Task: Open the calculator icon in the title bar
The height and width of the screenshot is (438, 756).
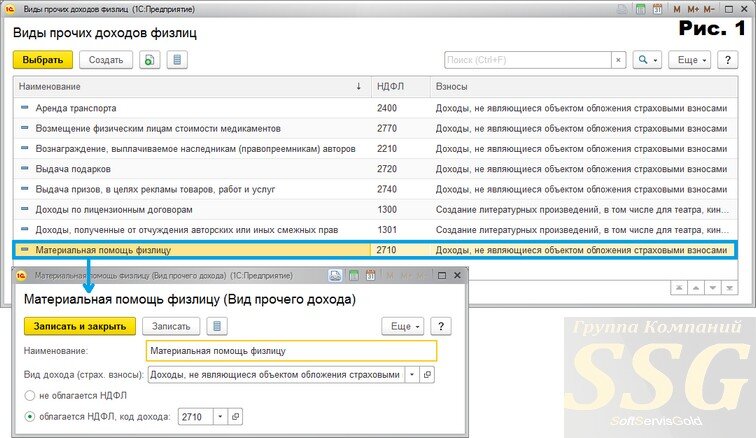Action: coord(641,9)
